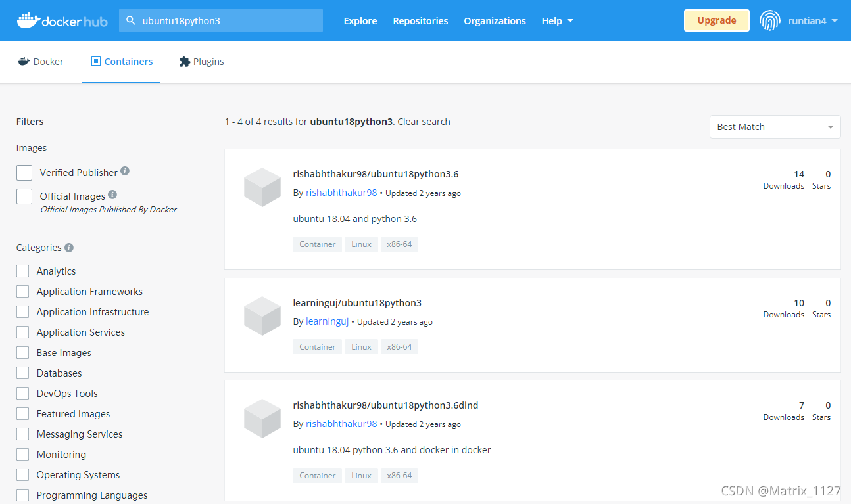Open the Explore page

(x=360, y=20)
